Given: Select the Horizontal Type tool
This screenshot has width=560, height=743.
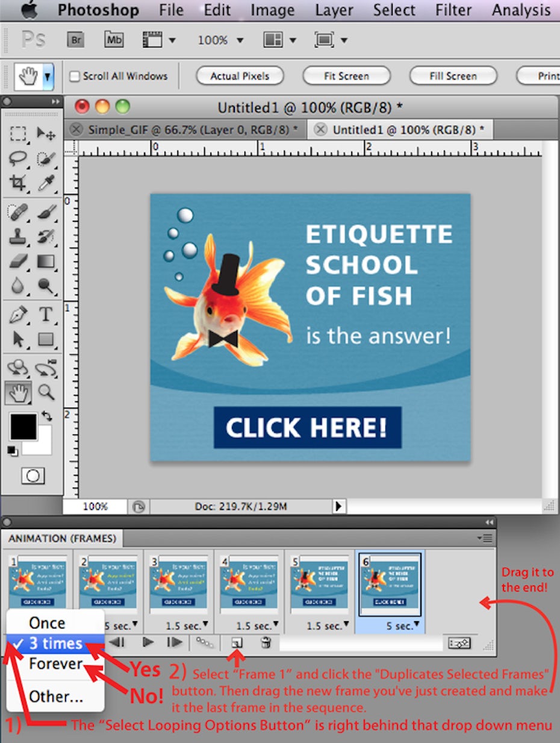Looking at the screenshot, I should 46,314.
